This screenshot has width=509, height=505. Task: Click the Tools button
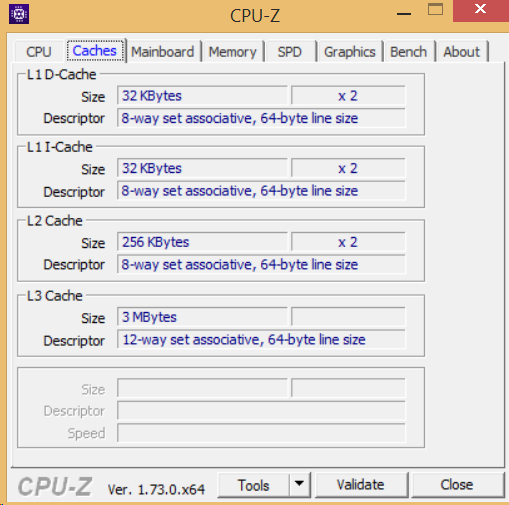254,485
